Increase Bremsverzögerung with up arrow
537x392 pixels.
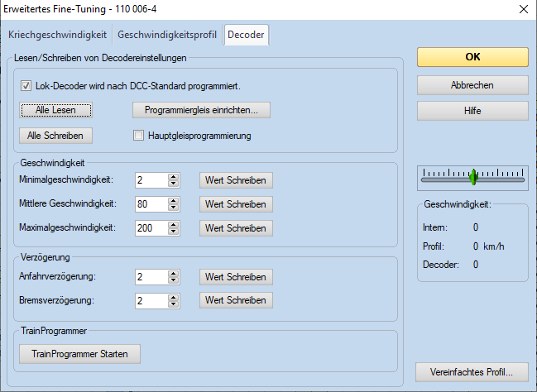pyautogui.click(x=173, y=296)
